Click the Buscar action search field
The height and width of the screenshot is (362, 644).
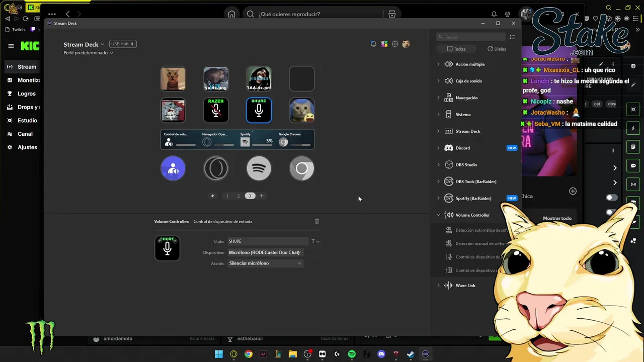click(471, 37)
